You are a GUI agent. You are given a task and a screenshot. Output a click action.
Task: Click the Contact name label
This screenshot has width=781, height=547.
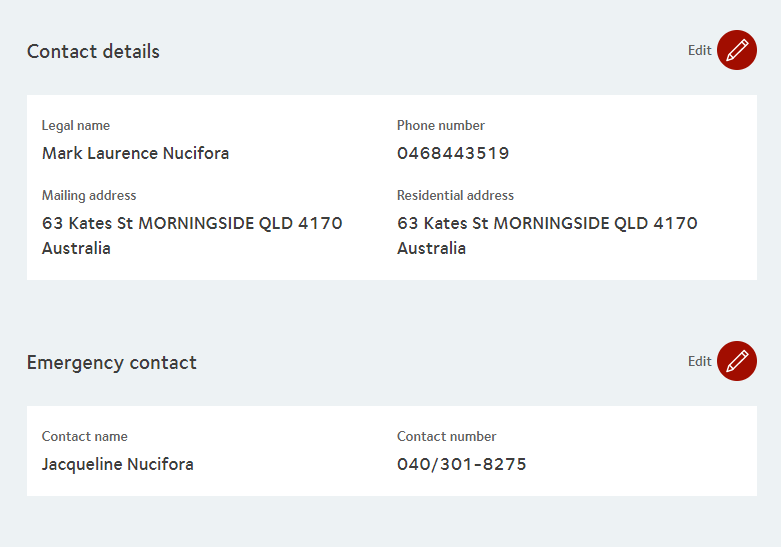click(x=85, y=437)
